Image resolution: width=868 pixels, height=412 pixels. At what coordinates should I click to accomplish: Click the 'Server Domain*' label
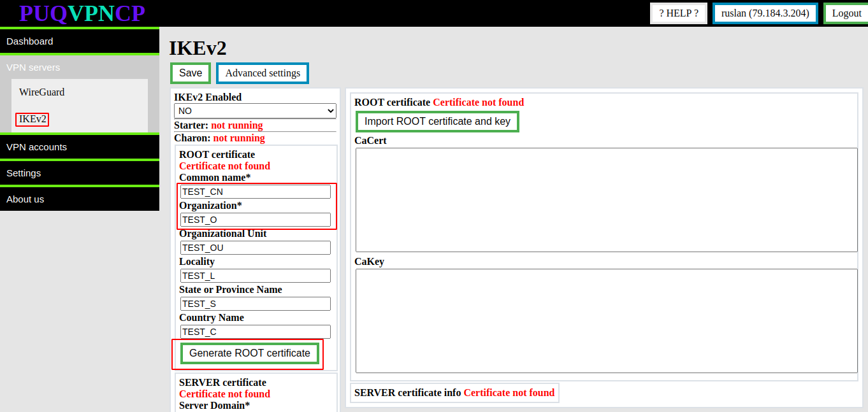[x=214, y=406]
